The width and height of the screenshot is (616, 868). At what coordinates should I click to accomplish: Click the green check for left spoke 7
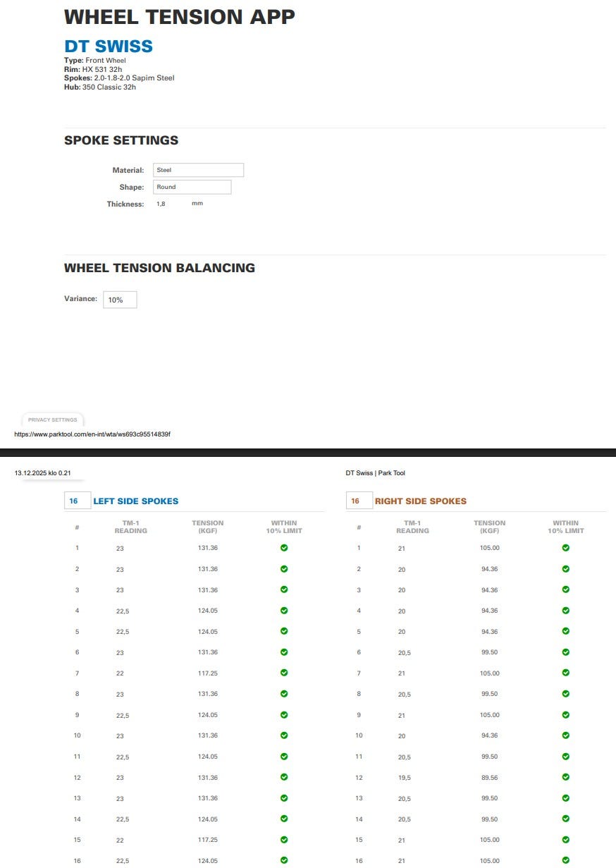(284, 673)
